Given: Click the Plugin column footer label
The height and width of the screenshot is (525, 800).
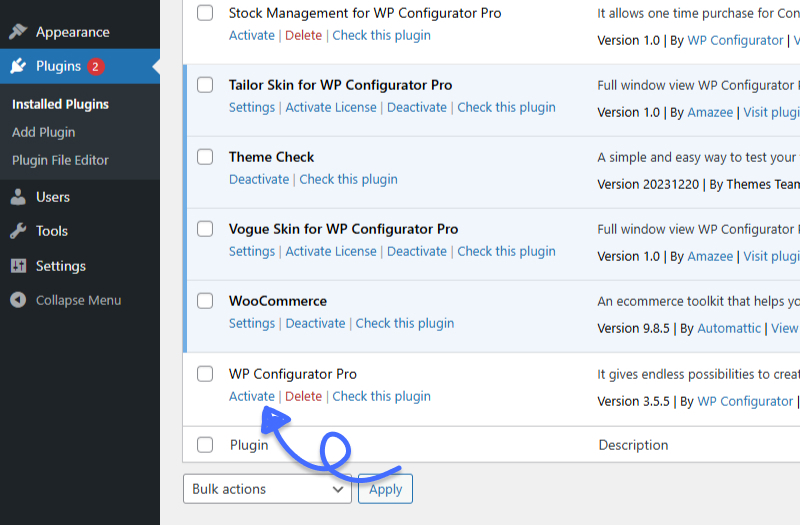Looking at the screenshot, I should point(249,445).
